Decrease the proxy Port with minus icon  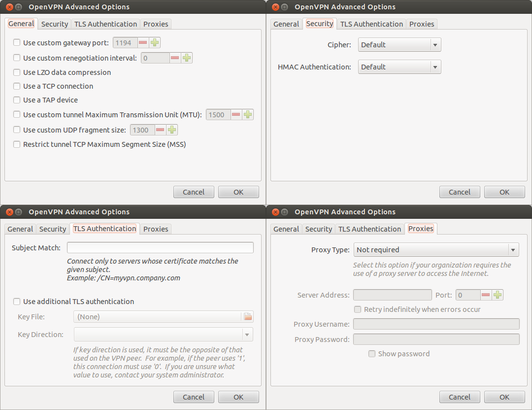[486, 295]
